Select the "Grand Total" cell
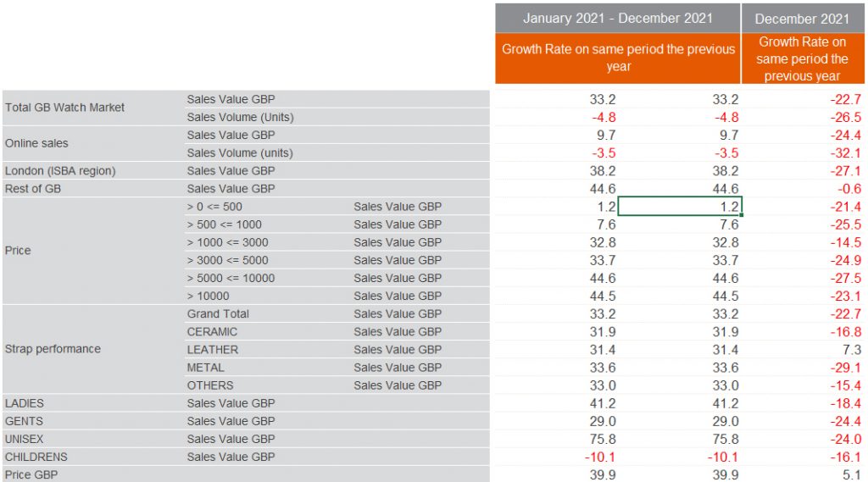 pyautogui.click(x=218, y=313)
